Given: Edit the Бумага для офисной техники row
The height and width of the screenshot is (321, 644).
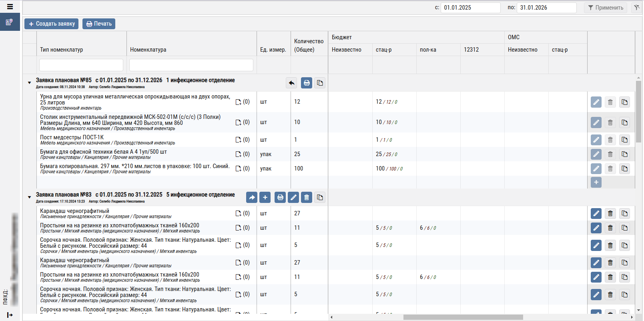Looking at the screenshot, I should click(x=596, y=154).
